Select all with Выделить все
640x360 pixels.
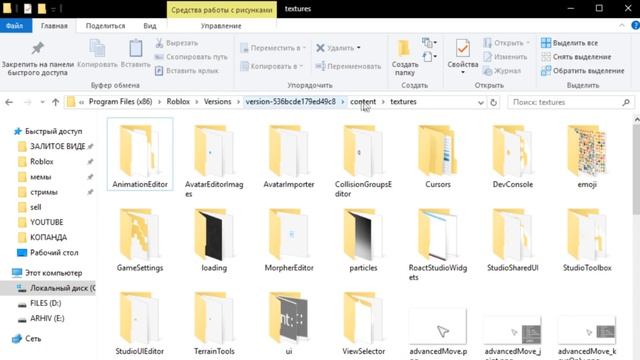[x=569, y=43]
